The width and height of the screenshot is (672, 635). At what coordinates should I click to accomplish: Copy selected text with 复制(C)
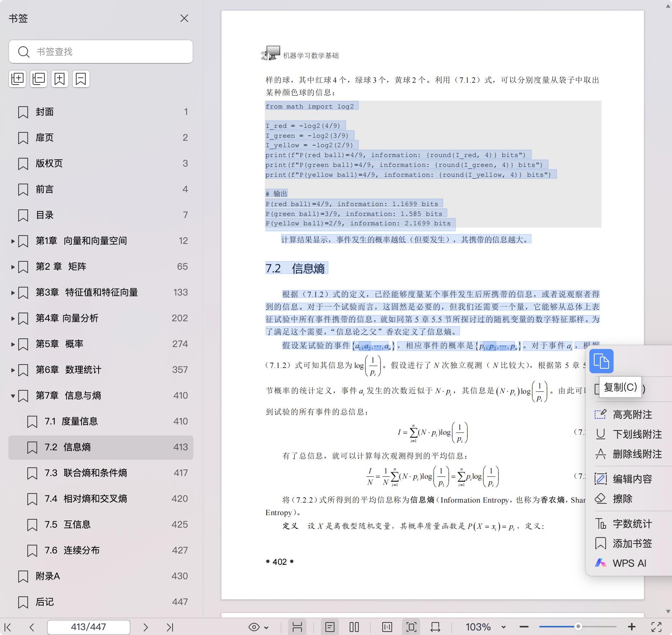click(x=620, y=387)
